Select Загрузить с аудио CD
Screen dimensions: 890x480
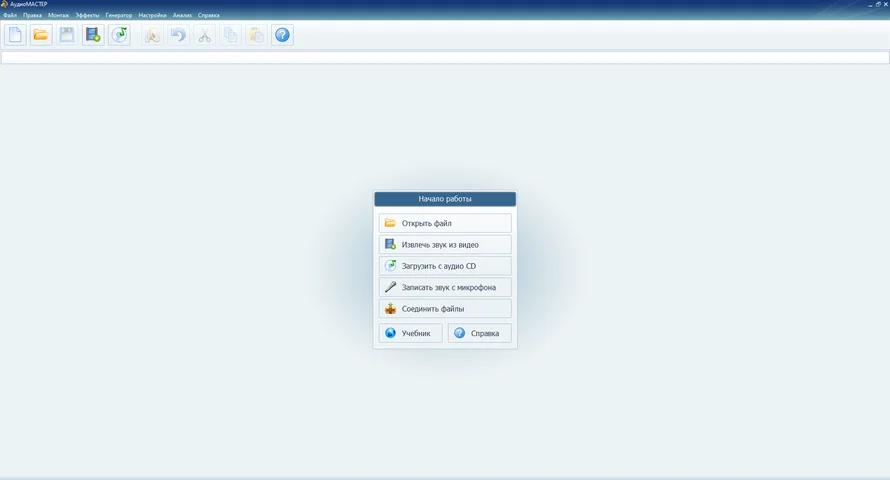tap(445, 266)
